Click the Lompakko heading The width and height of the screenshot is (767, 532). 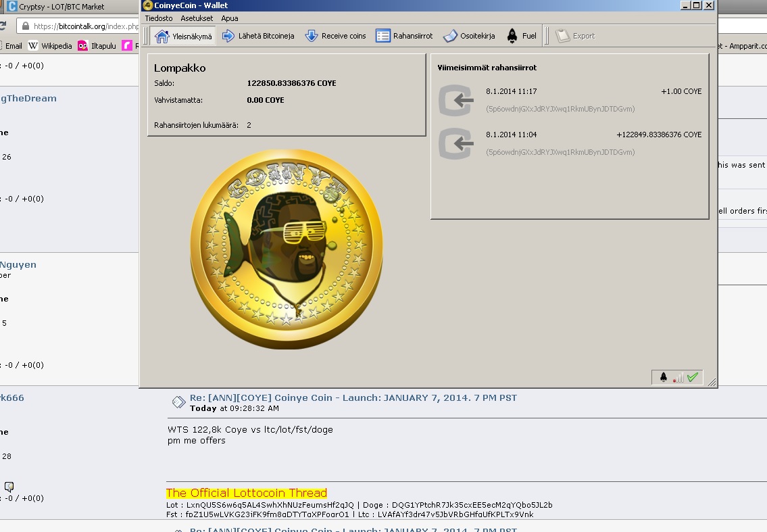180,68
